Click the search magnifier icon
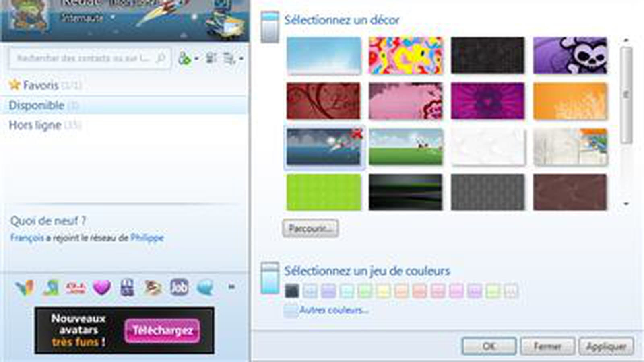This screenshot has width=644, height=362. click(x=160, y=58)
